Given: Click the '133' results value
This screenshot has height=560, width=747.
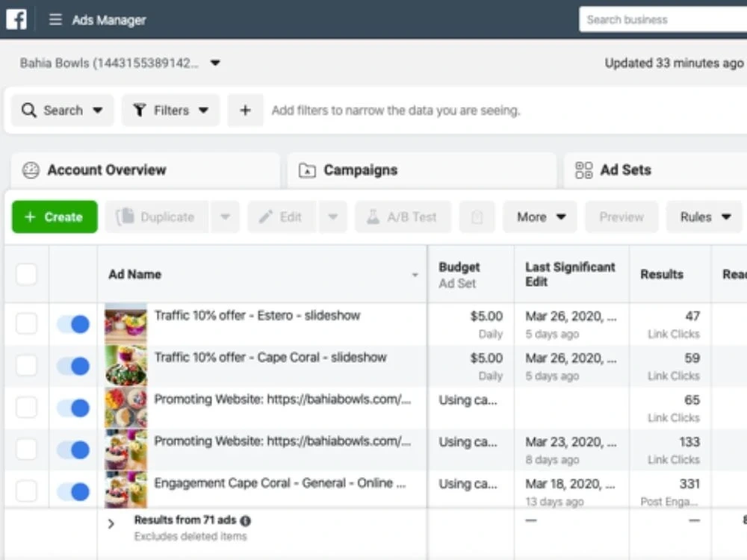Looking at the screenshot, I should click(x=689, y=442).
